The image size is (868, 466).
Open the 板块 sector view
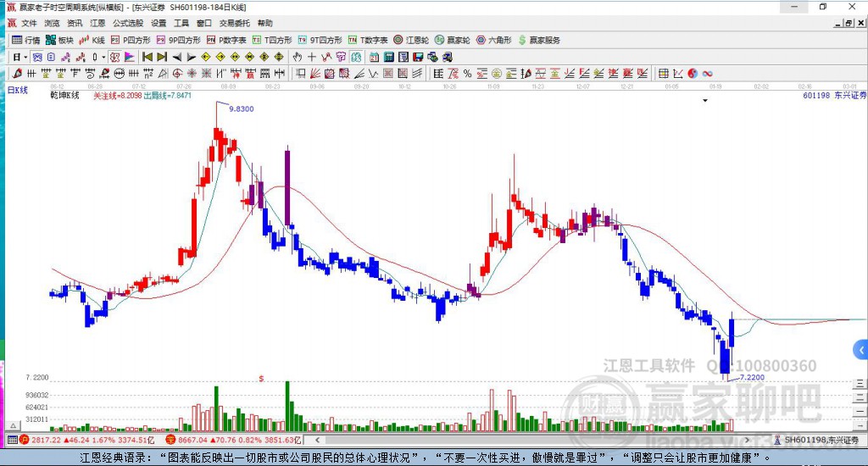coord(60,40)
